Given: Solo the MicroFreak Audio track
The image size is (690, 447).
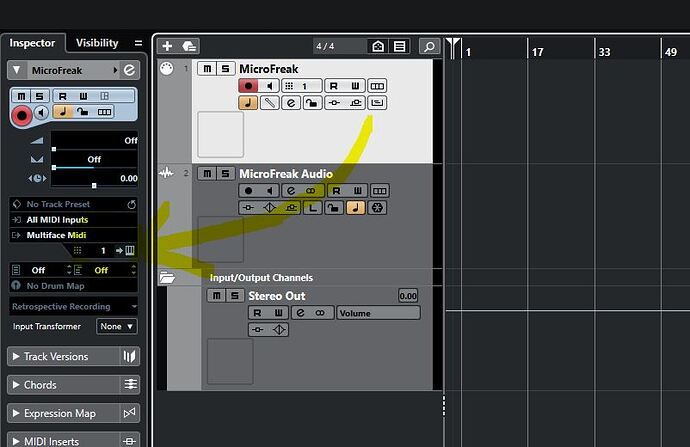Looking at the screenshot, I should 225,173.
